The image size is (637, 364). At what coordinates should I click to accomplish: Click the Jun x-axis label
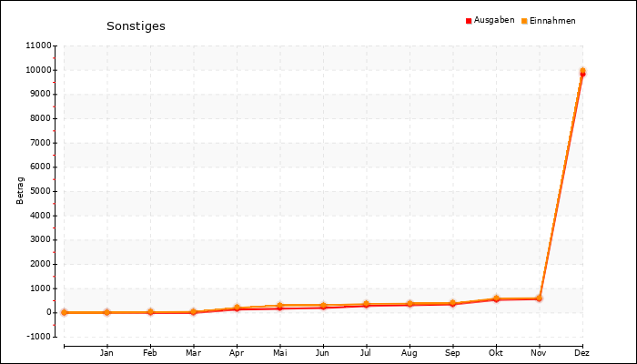[x=323, y=352]
